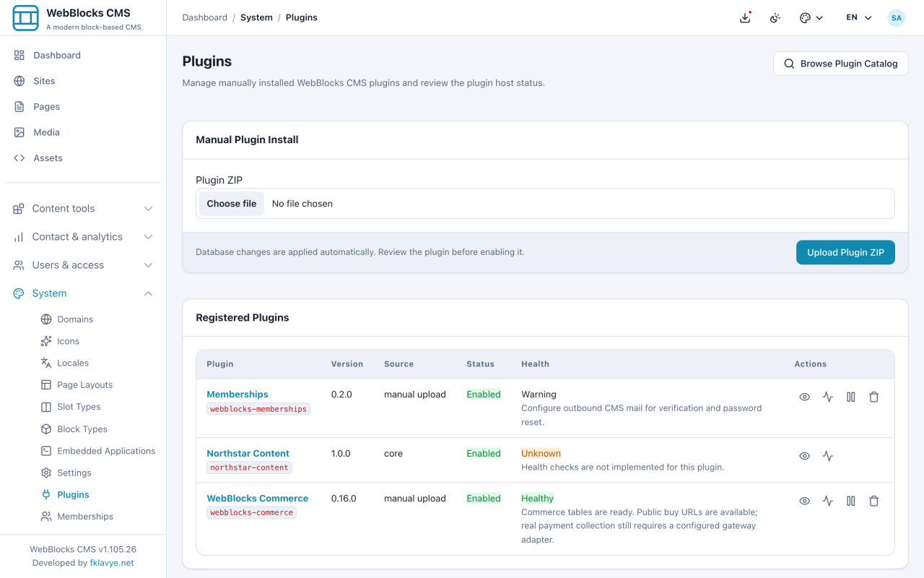Viewport: 924px width, 578px height.
Task: Pause the WebBlocks Commerce plugin
Action: (x=850, y=501)
